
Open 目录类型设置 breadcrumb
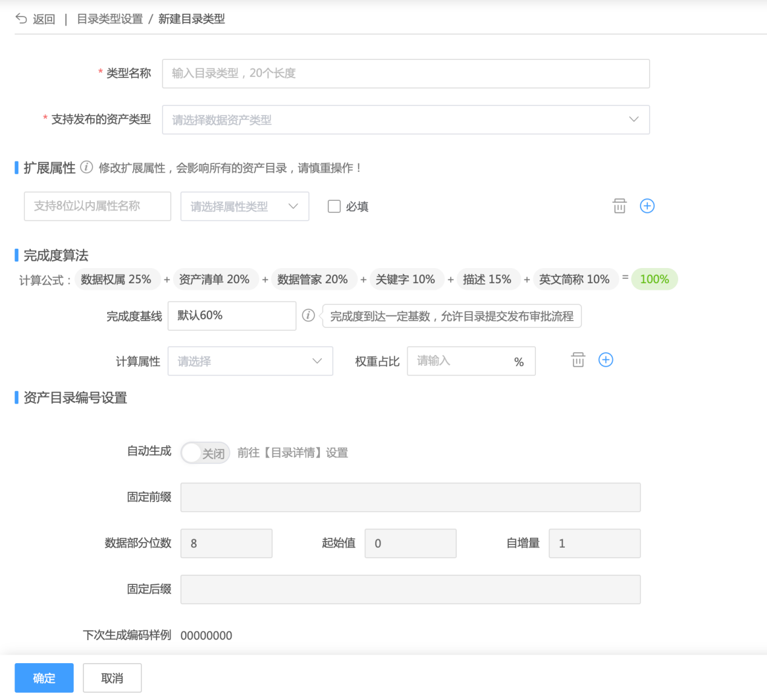[x=109, y=19]
